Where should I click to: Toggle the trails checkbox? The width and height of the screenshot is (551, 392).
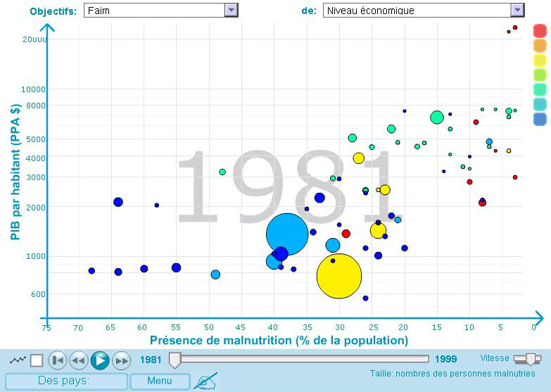coord(37,360)
